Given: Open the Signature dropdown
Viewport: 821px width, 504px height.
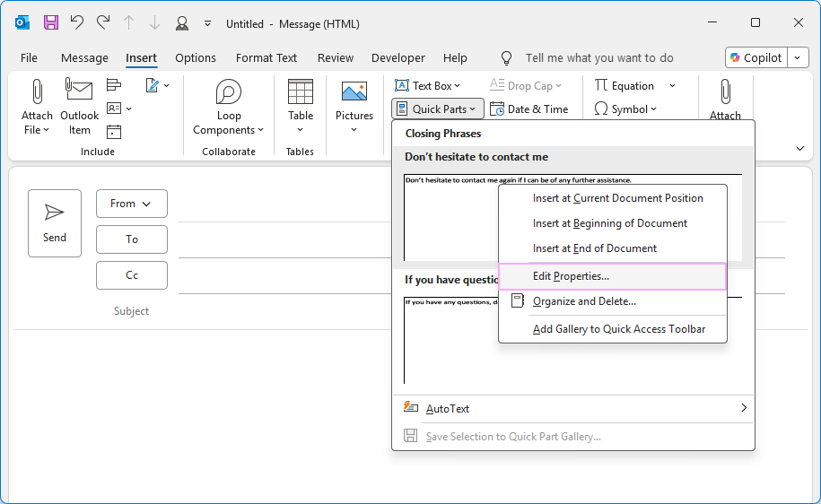Looking at the screenshot, I should [157, 85].
